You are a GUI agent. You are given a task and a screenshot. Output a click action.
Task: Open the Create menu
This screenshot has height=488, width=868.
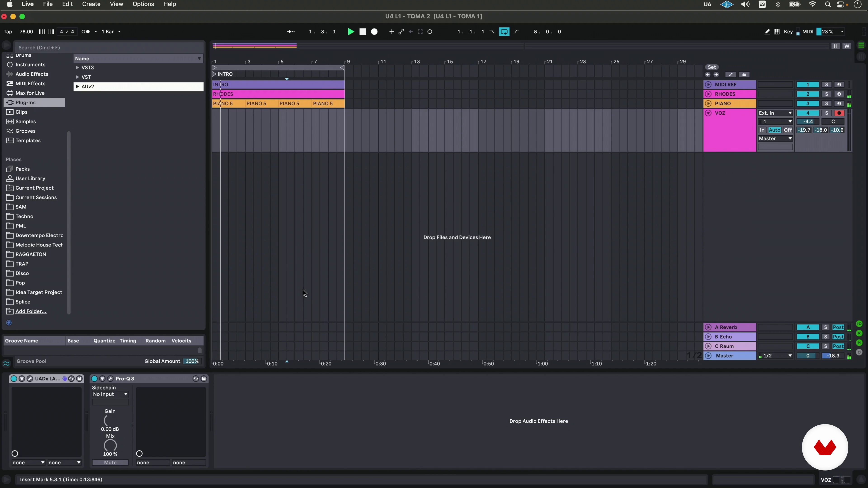tap(91, 4)
